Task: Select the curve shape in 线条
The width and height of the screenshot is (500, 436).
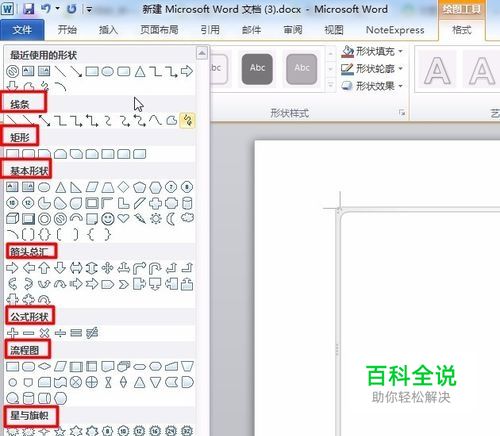Action: tap(155, 120)
